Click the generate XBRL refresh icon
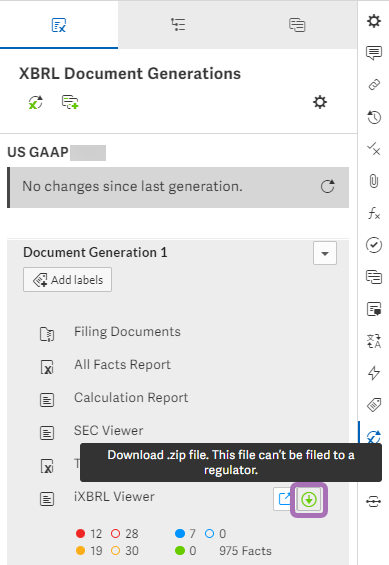This screenshot has width=389, height=565. click(36, 102)
